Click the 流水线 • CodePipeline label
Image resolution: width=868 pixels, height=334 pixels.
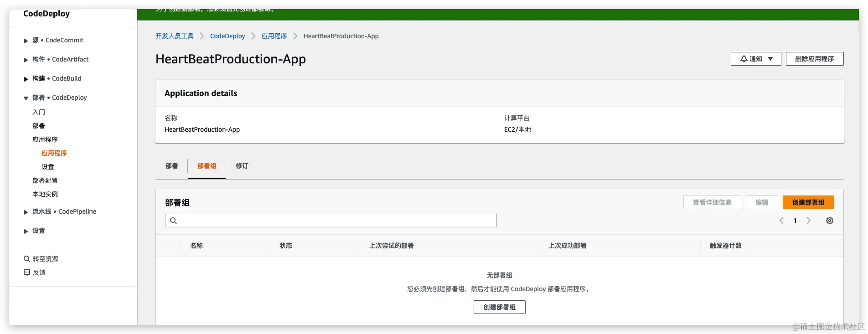click(64, 211)
